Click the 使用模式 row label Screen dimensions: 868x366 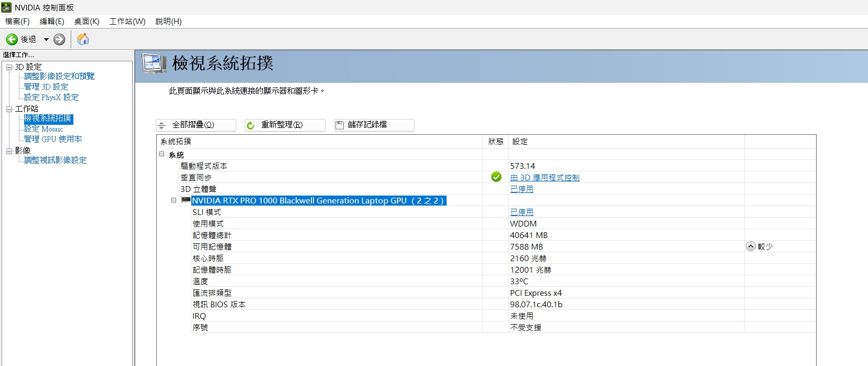click(208, 224)
